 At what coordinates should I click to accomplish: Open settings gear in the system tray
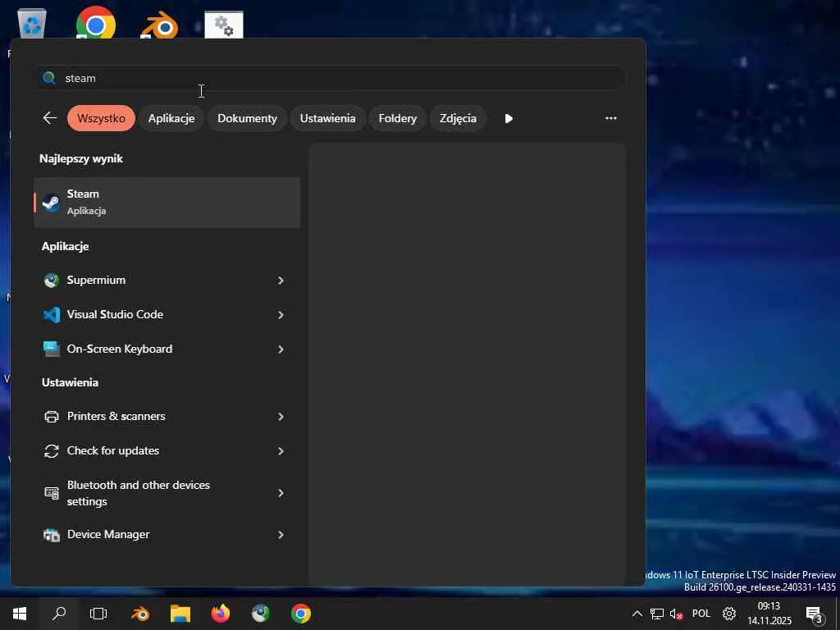[729, 614]
